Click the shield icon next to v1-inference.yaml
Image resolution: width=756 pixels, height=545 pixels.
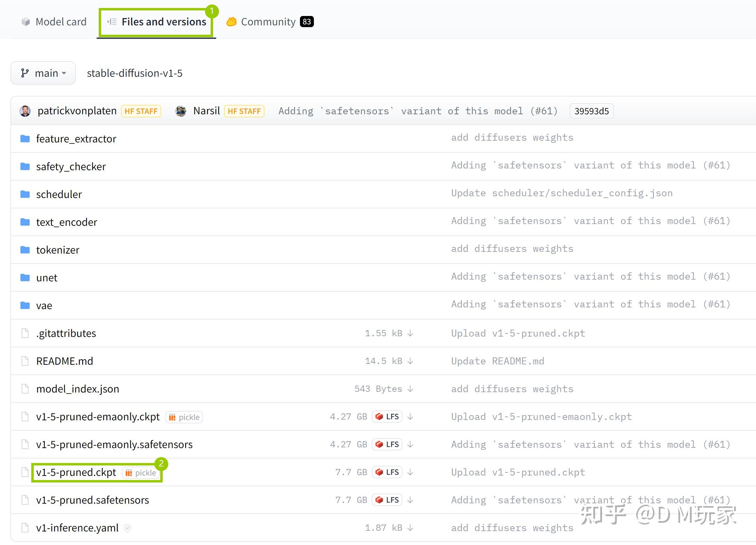(128, 528)
